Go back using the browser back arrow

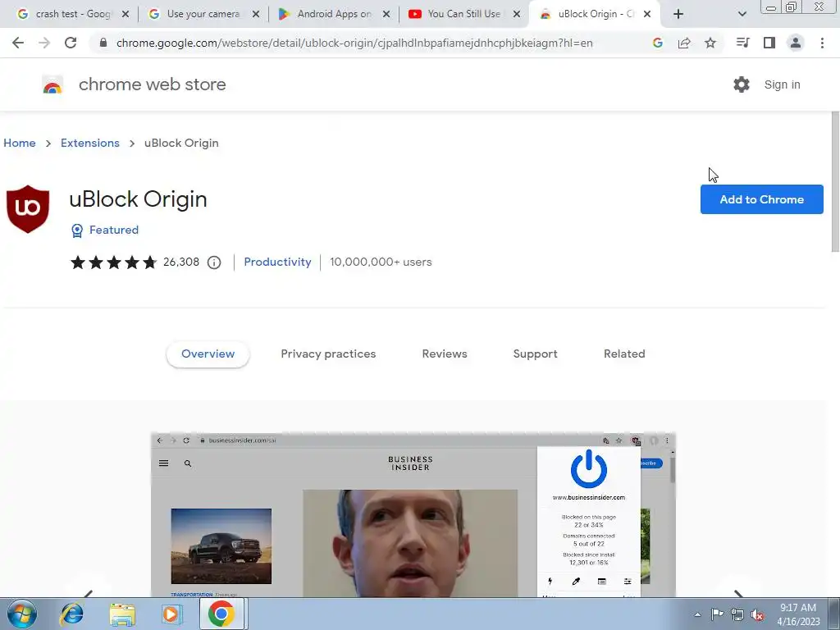pos(18,43)
